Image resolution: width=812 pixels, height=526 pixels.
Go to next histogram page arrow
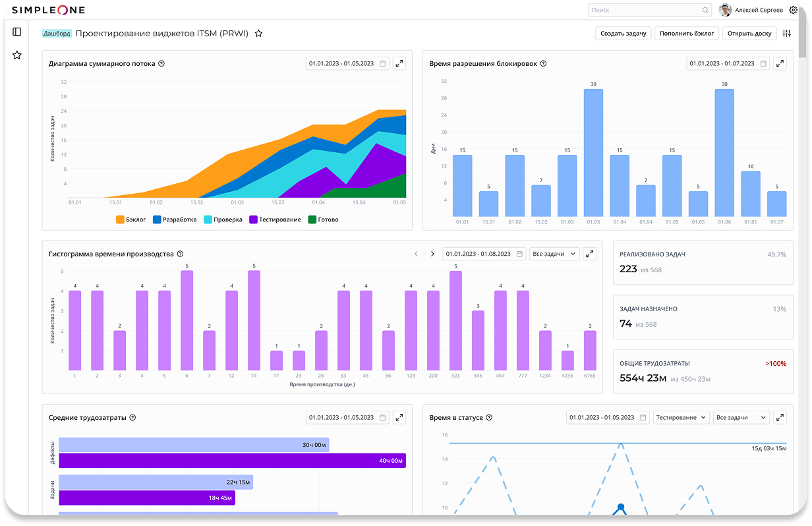(432, 254)
